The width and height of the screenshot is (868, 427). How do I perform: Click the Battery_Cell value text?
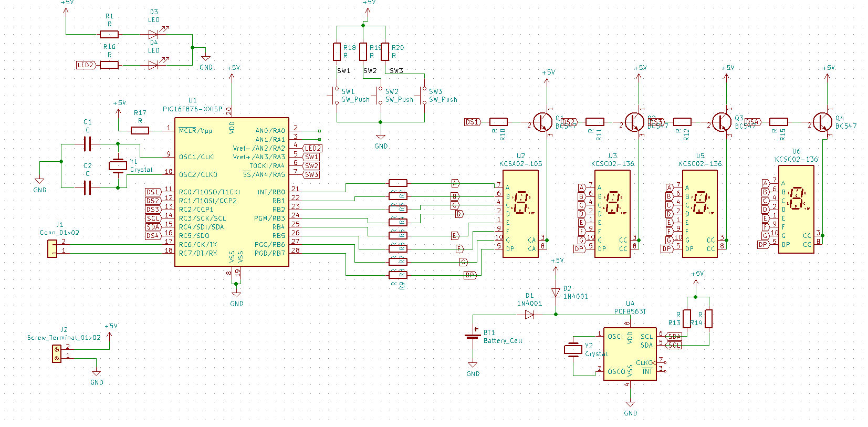click(x=503, y=340)
